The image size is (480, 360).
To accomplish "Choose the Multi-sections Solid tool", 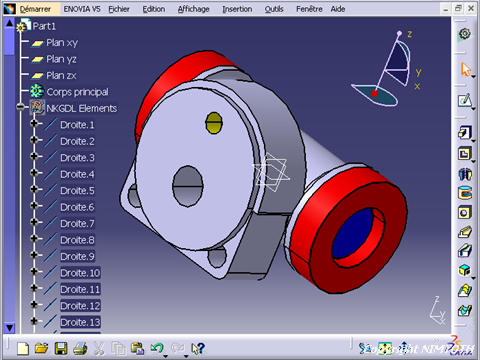I will tap(464, 290).
